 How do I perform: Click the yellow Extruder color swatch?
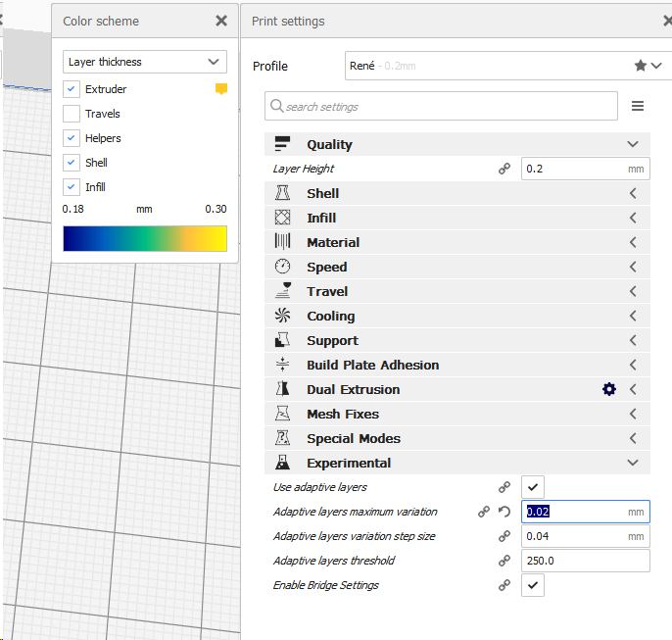coord(221,89)
